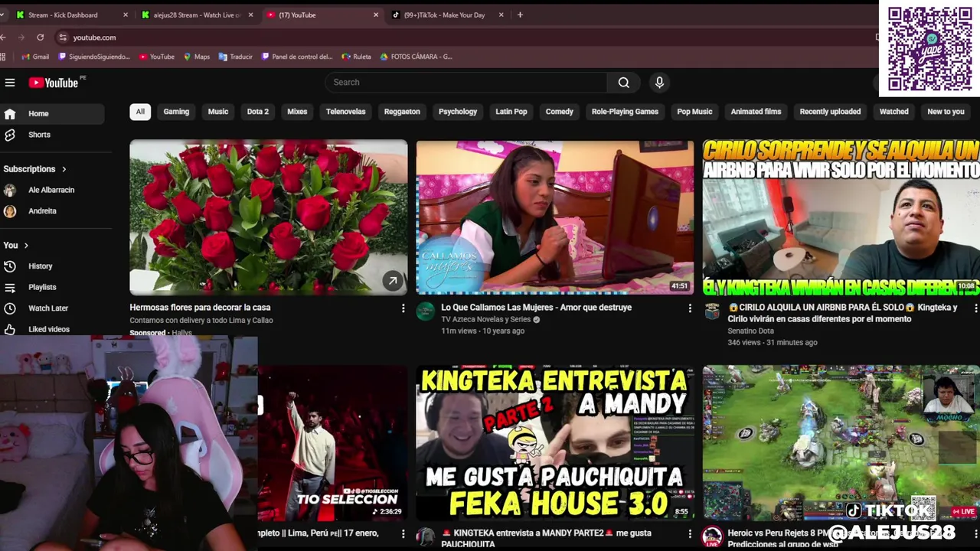The image size is (980, 551).
Task: Open Playlists in the sidebar
Action: pos(52,287)
